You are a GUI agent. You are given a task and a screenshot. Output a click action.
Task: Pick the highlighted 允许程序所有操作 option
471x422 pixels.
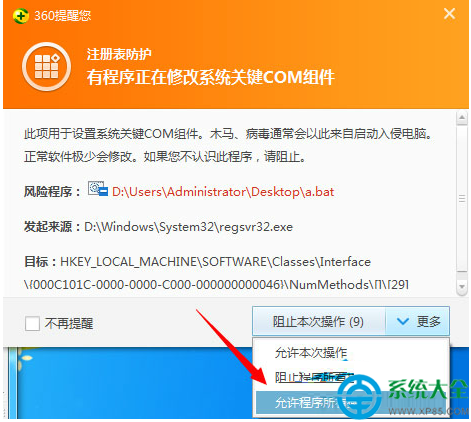point(352,402)
